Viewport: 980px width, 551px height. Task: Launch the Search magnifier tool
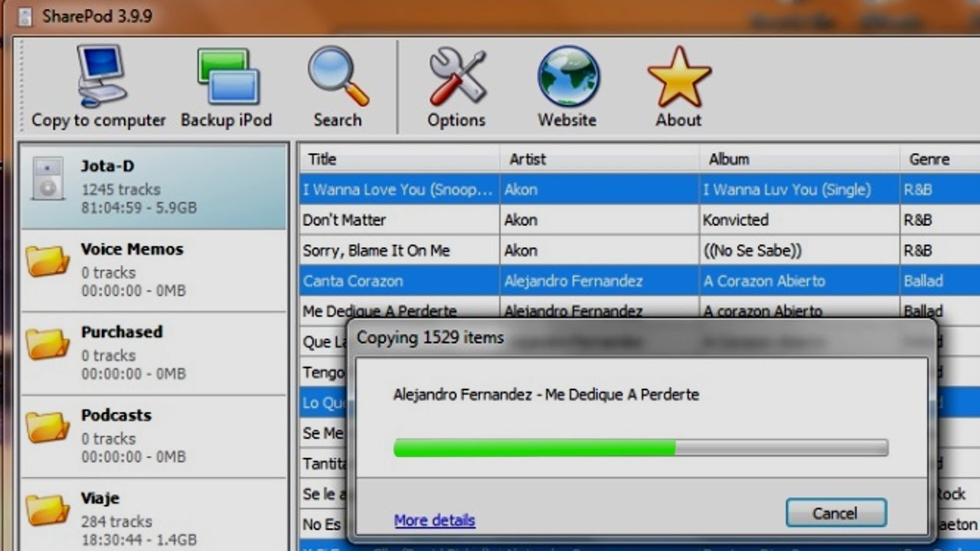point(338,76)
